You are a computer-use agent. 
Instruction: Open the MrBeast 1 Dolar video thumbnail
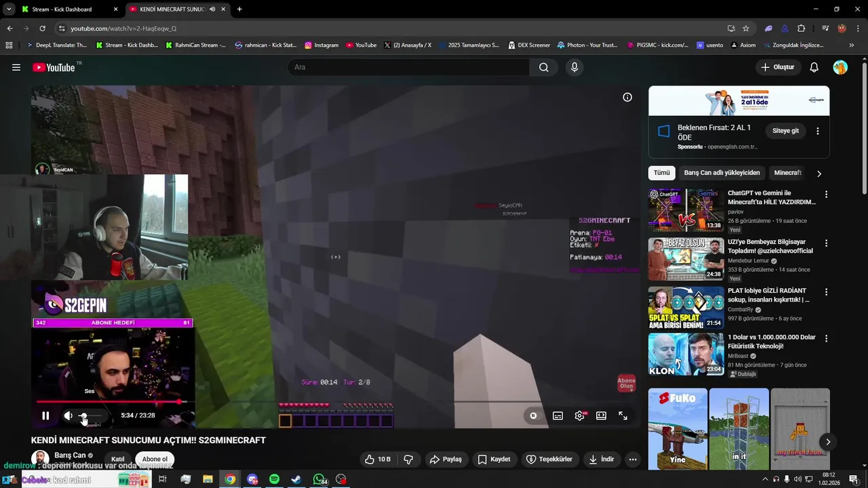686,354
